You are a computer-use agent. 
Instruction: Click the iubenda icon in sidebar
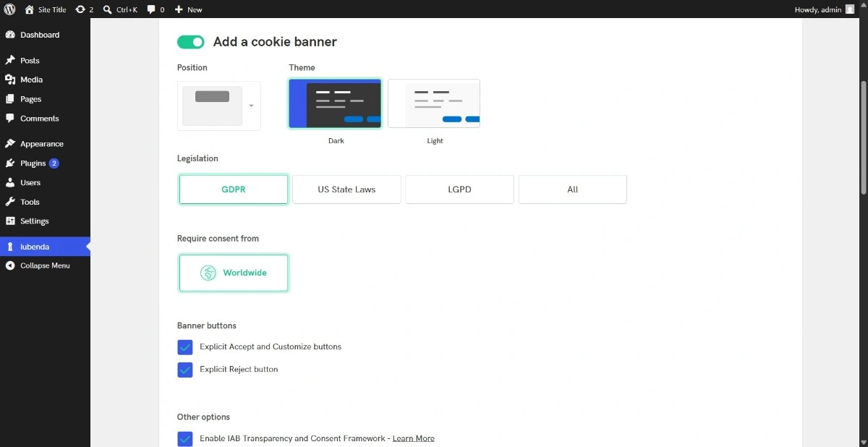coord(10,247)
